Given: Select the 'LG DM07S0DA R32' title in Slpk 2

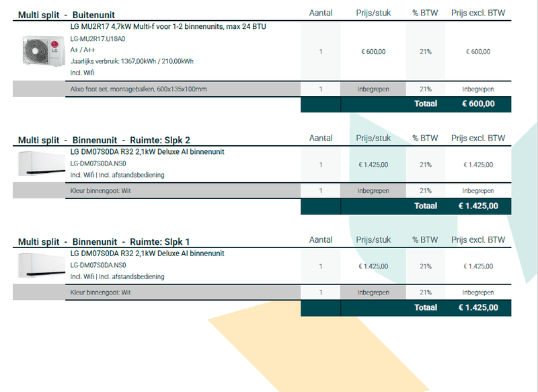Looking at the screenshot, I should pos(147,152).
